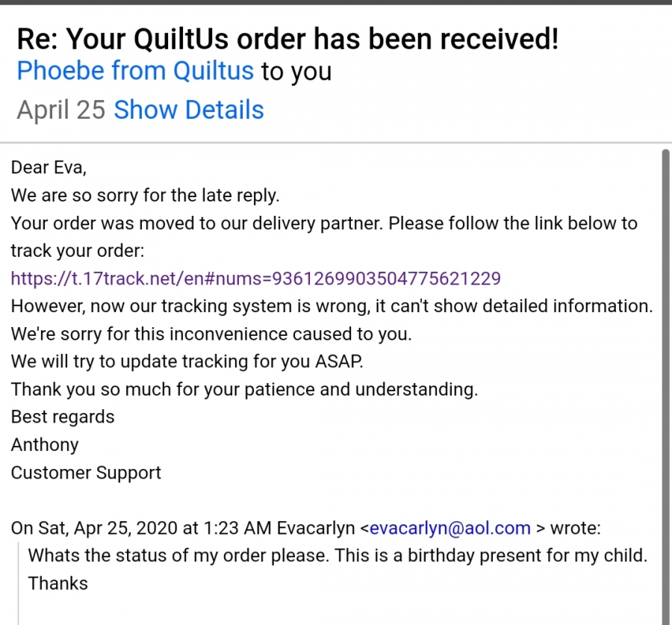The width and height of the screenshot is (672, 625).
Task: Open the evacarlyn@aol.com email address link
Action: click(450, 528)
